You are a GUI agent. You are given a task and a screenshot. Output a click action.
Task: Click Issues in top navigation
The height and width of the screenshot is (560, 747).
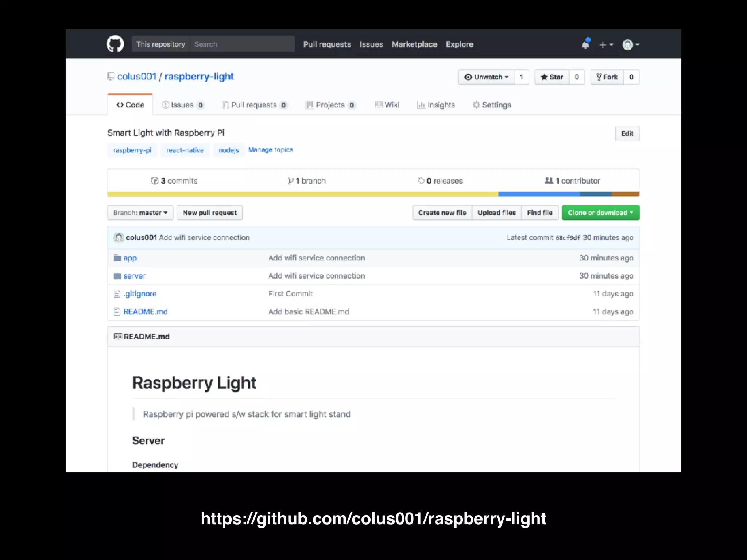[x=371, y=44]
